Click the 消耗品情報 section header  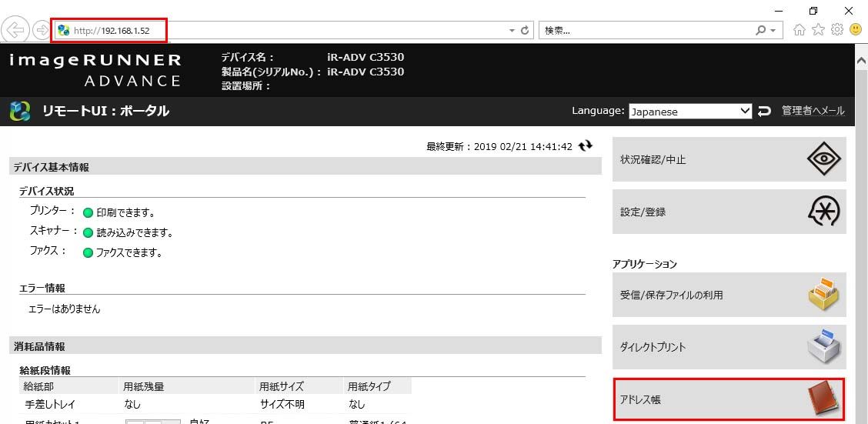pos(305,346)
